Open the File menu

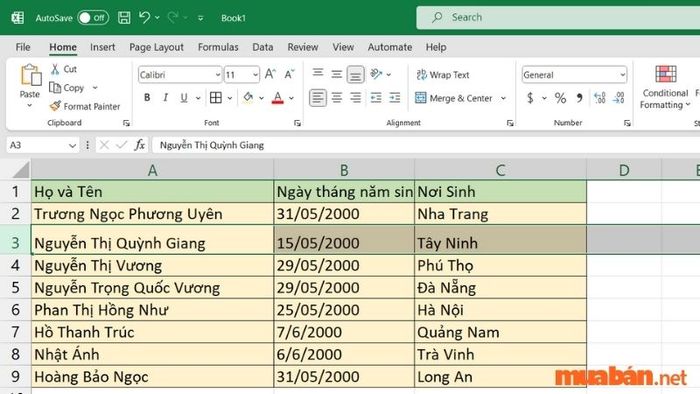23,47
